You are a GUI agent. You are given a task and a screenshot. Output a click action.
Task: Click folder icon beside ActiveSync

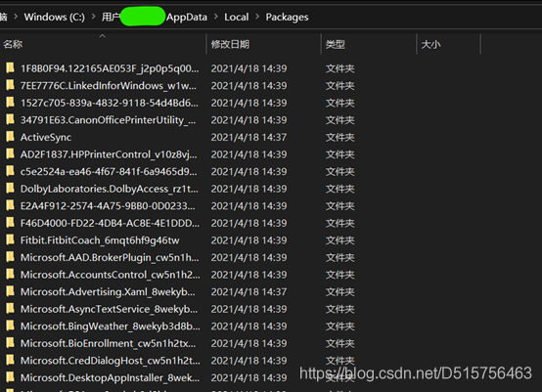10,137
